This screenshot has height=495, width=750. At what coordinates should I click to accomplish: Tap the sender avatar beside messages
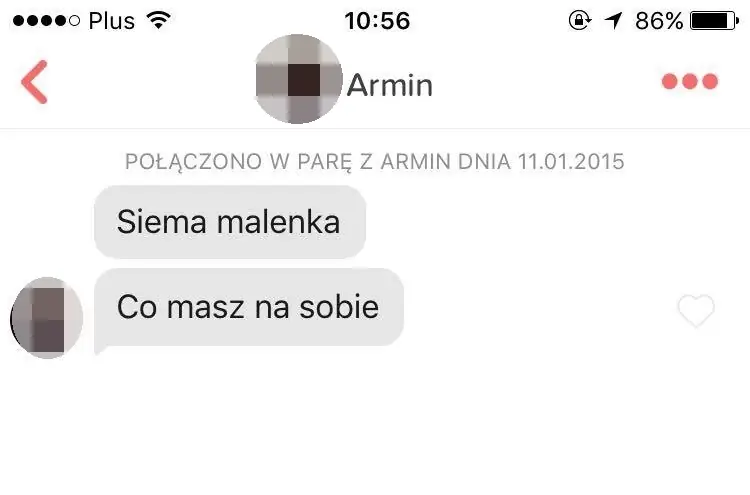(x=46, y=318)
